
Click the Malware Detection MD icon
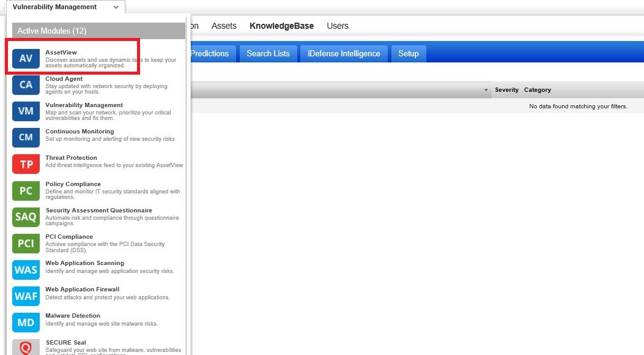point(25,322)
